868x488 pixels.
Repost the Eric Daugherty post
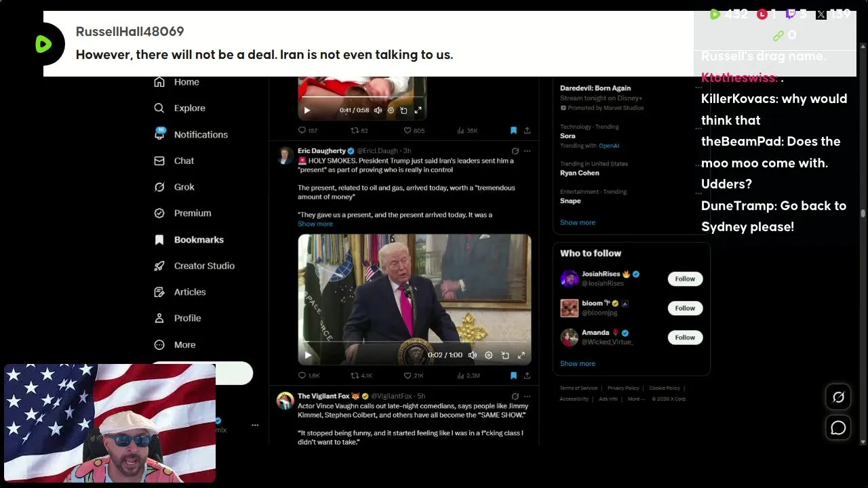pyautogui.click(x=361, y=375)
